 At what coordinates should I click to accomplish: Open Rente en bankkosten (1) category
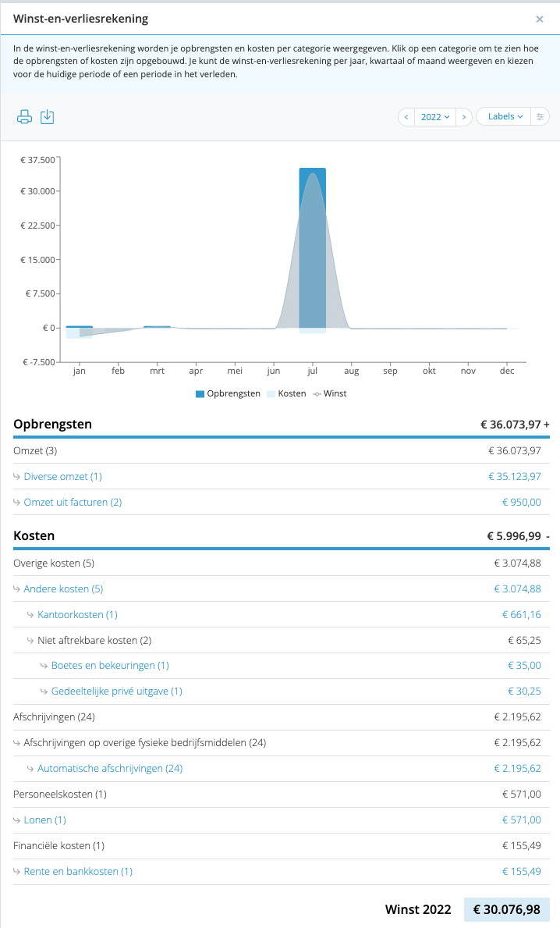(x=78, y=871)
